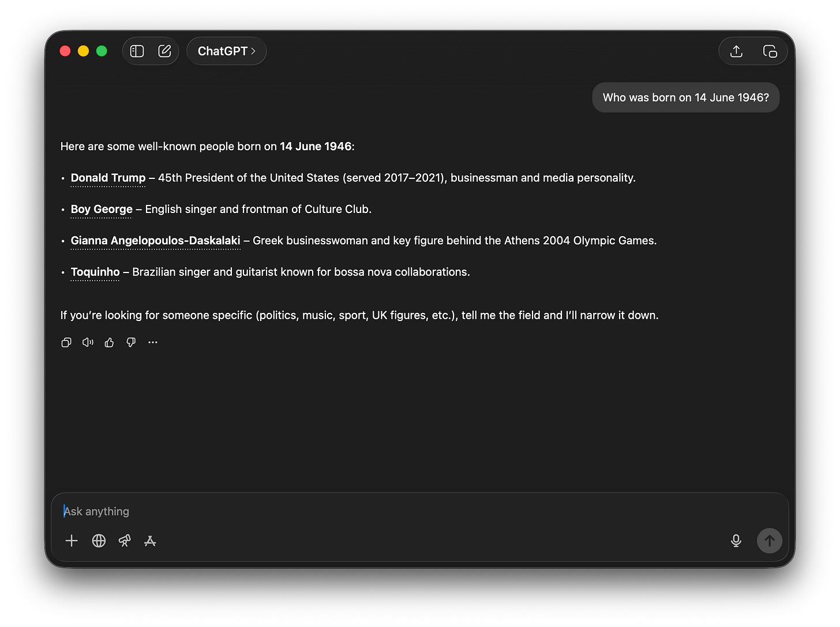Click the '45th President of the United States' text
This screenshot has width=840, height=627.
[249, 178]
